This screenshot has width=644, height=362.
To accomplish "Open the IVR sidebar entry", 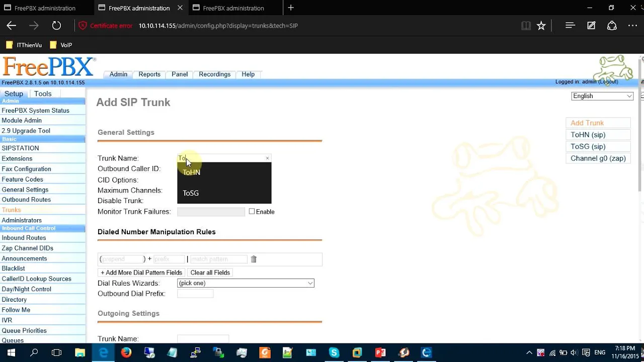I will tap(7, 320).
